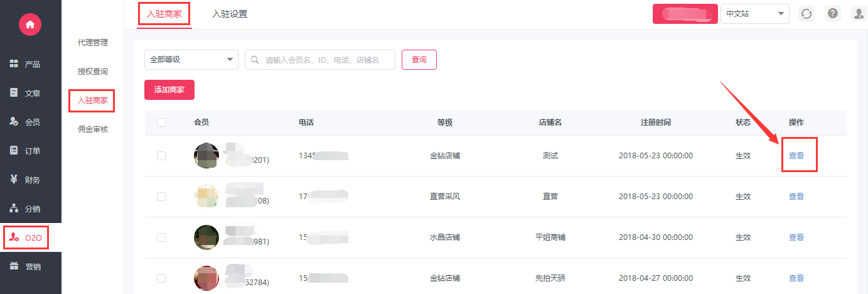
Task: Select the checkbox for 平姐商铺 row
Action: pyautogui.click(x=161, y=237)
